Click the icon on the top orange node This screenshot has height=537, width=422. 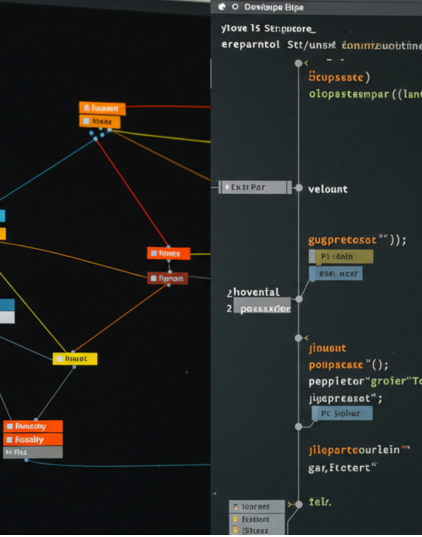(x=87, y=108)
